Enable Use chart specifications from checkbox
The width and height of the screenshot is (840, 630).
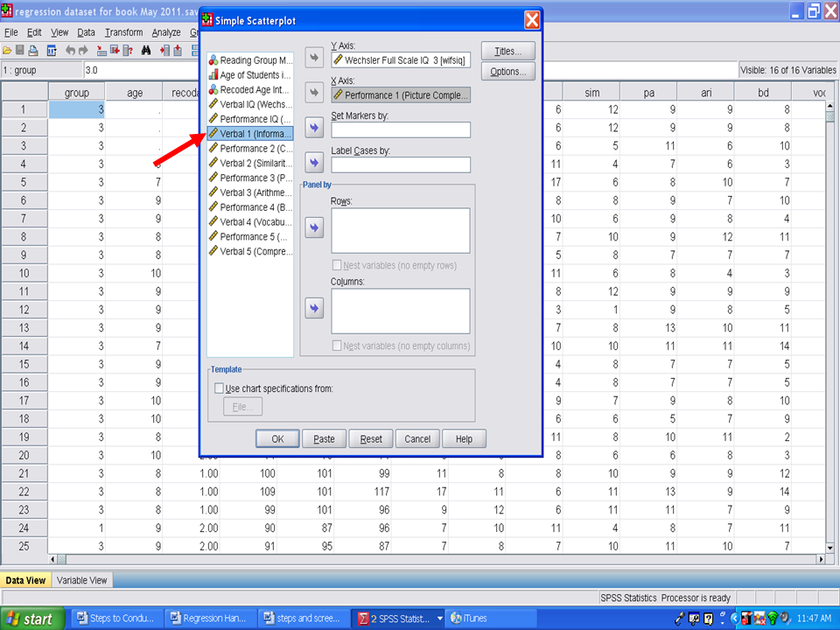coord(219,388)
